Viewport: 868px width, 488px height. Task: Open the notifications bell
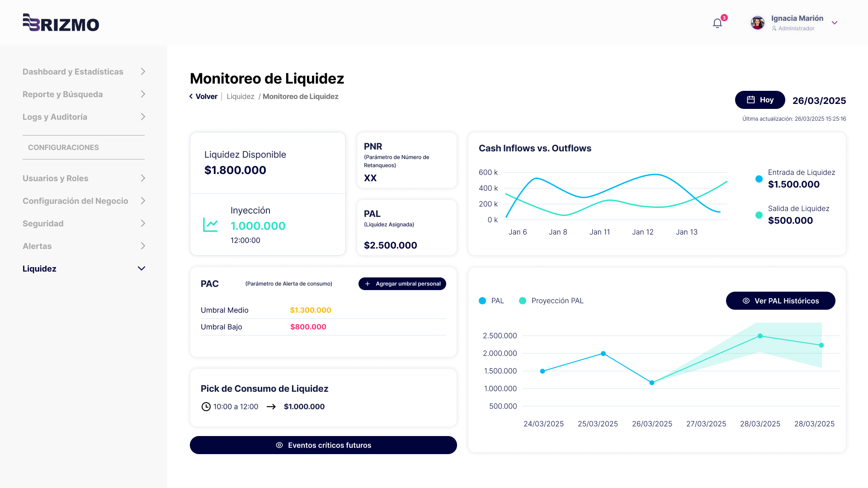click(x=717, y=23)
